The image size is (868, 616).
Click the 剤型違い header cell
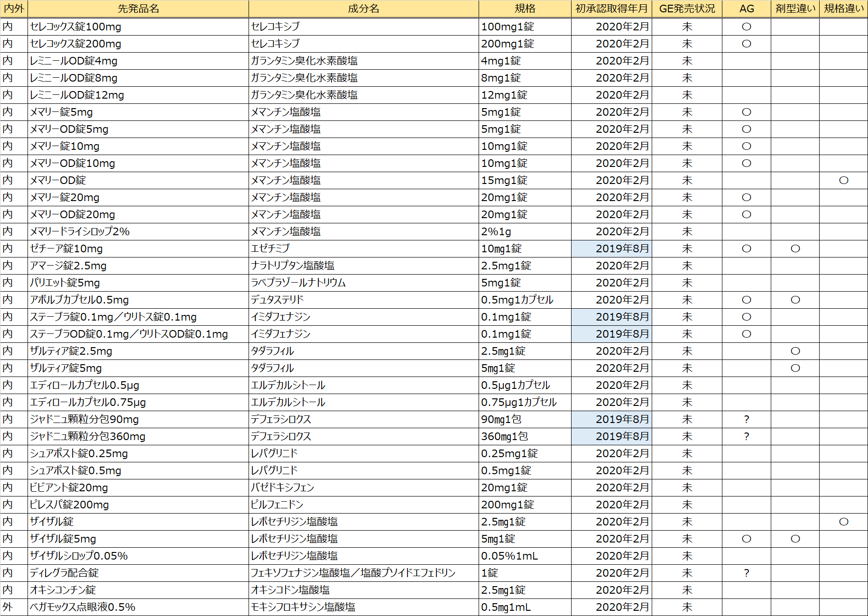point(795,9)
